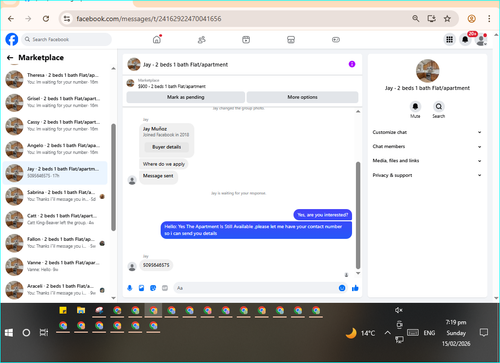The image size is (500, 363).
Task: Click site information icon in address bar
Action: pyautogui.click(x=67, y=19)
